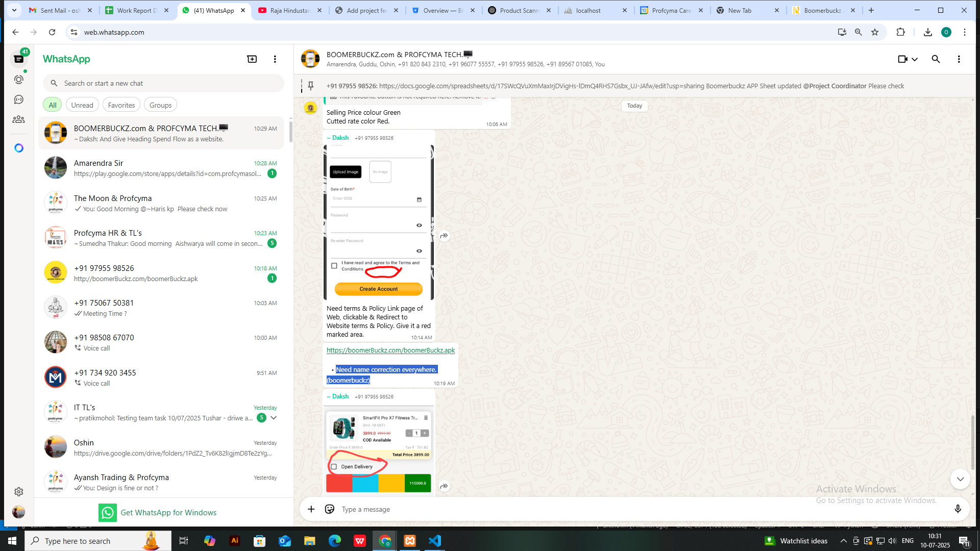This screenshot has width=980, height=551.
Task: Click the attach plus icon
Action: click(x=311, y=509)
